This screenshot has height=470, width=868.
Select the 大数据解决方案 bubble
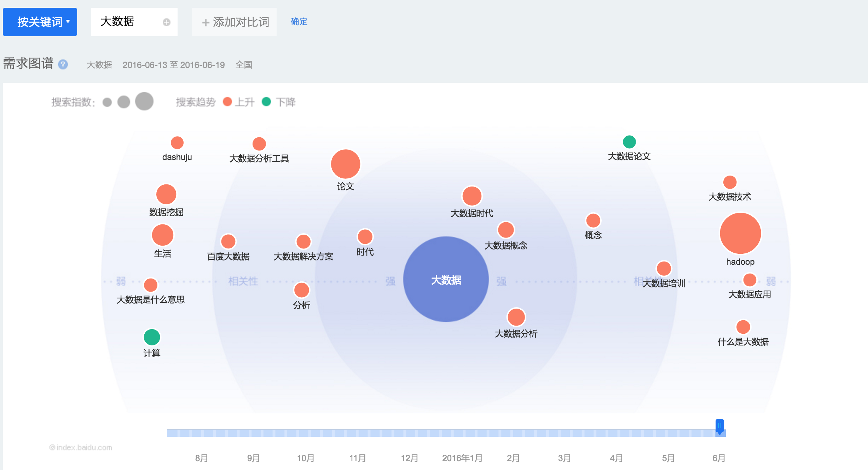303,241
